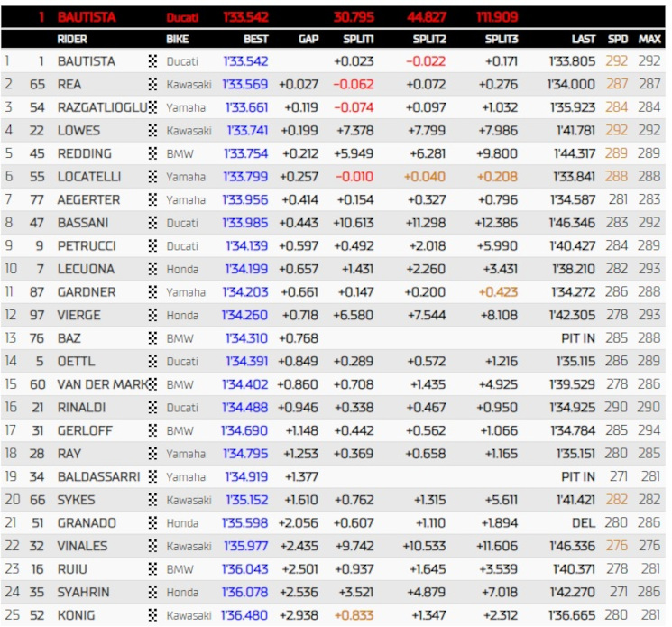
Task: Click the red 30.795 split in top banner
Action: tap(354, 17)
